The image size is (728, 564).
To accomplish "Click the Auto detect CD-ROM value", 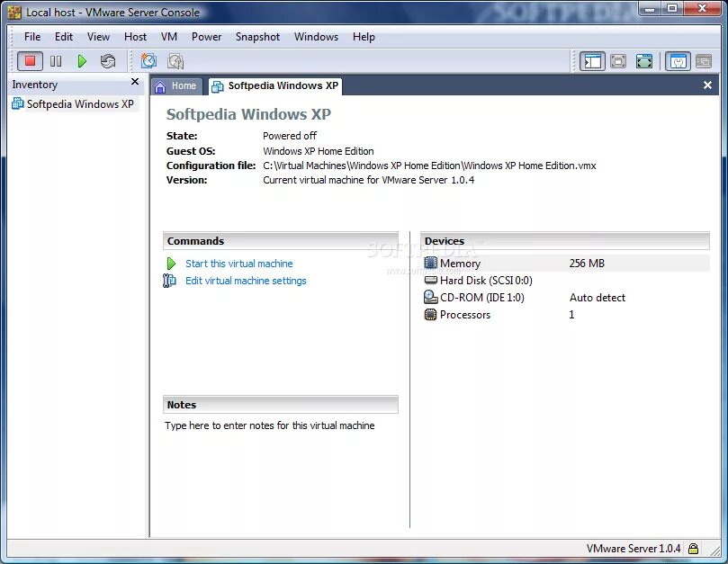I will [598, 298].
